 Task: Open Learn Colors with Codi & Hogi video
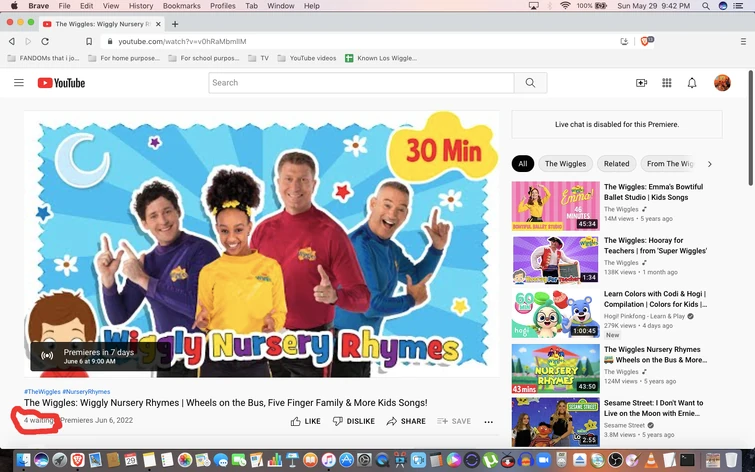coord(655,299)
